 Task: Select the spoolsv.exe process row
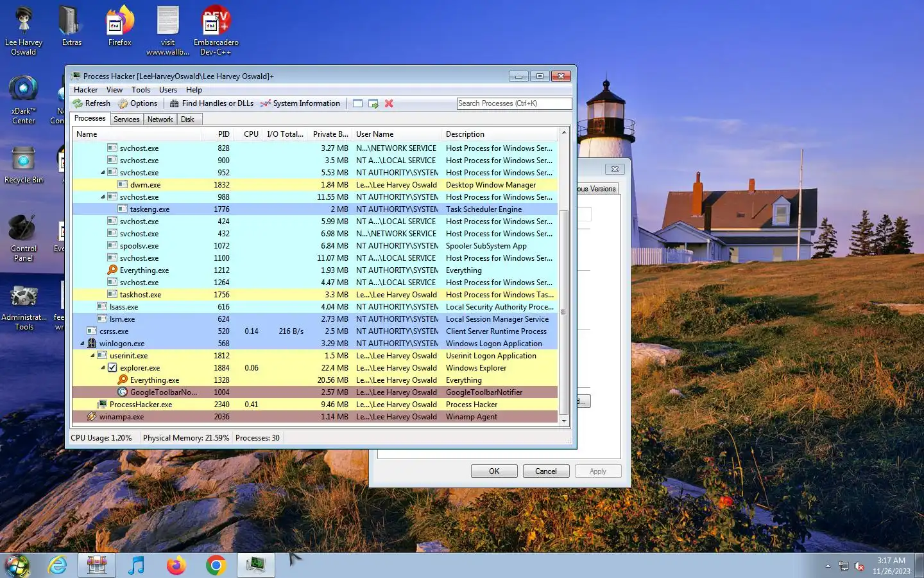point(315,246)
